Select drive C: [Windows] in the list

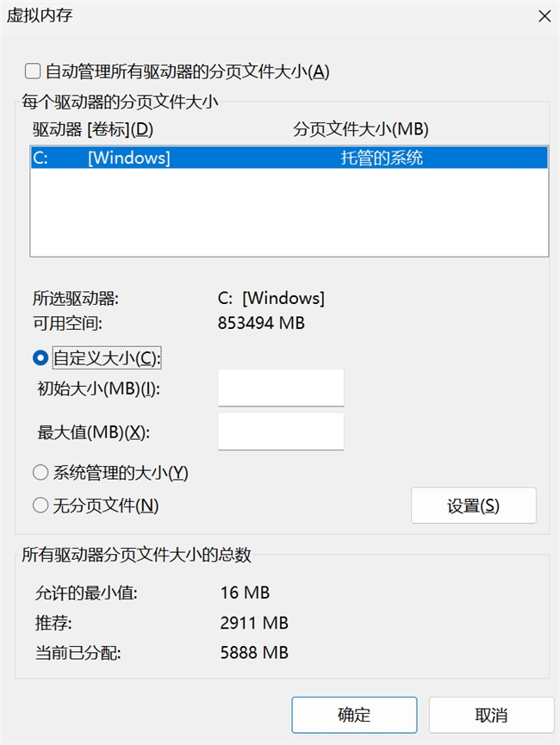(x=129, y=158)
